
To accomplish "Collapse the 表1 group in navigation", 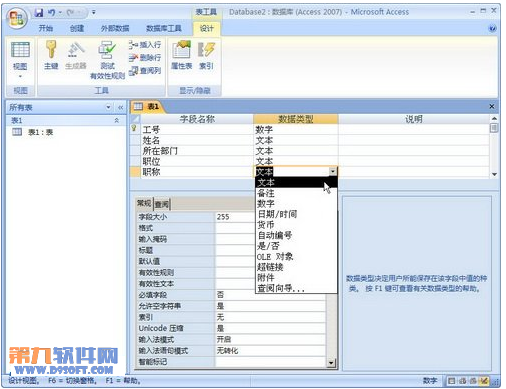I will (116, 120).
